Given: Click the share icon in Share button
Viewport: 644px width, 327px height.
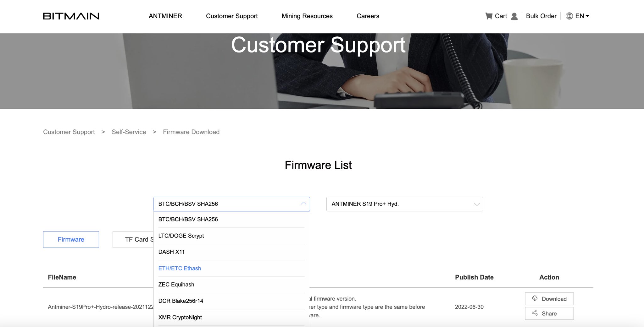Looking at the screenshot, I should 535,313.
